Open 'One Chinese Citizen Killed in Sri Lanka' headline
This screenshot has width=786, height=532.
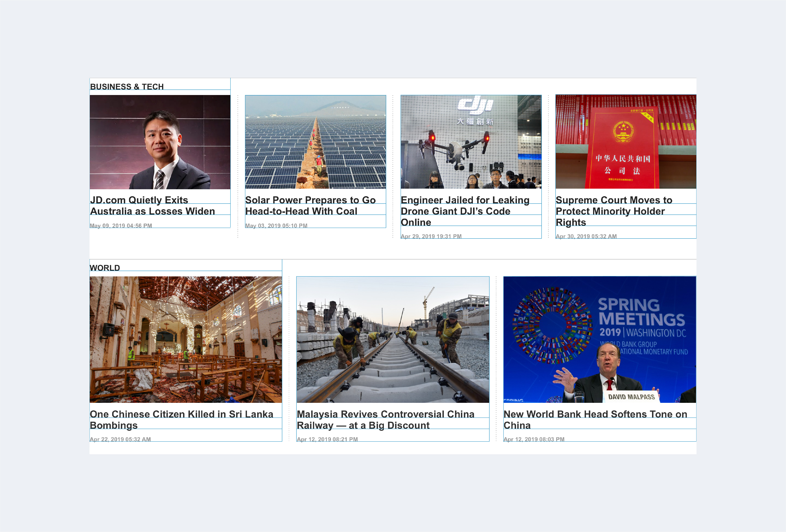pyautogui.click(x=182, y=420)
